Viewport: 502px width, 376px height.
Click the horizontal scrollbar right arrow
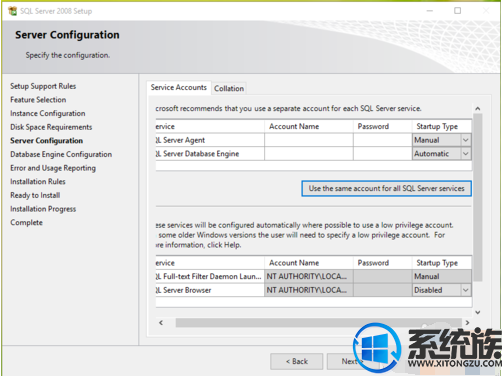(467, 323)
